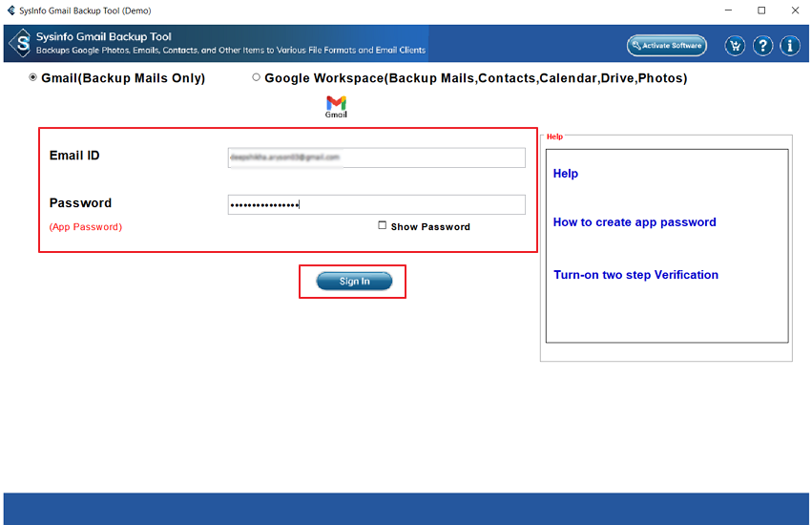Close the SysInfo Gmail Backup Tool window
This screenshot has width=812, height=525.
point(795,10)
